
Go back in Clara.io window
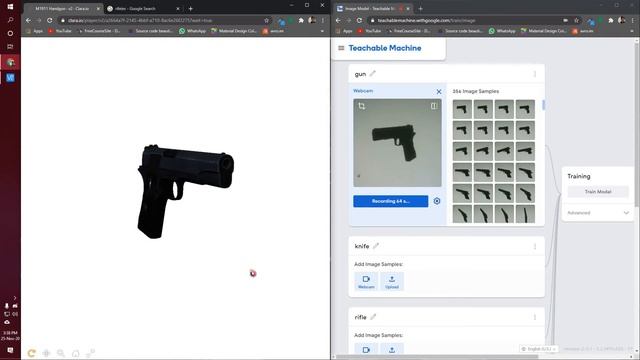(28, 20)
